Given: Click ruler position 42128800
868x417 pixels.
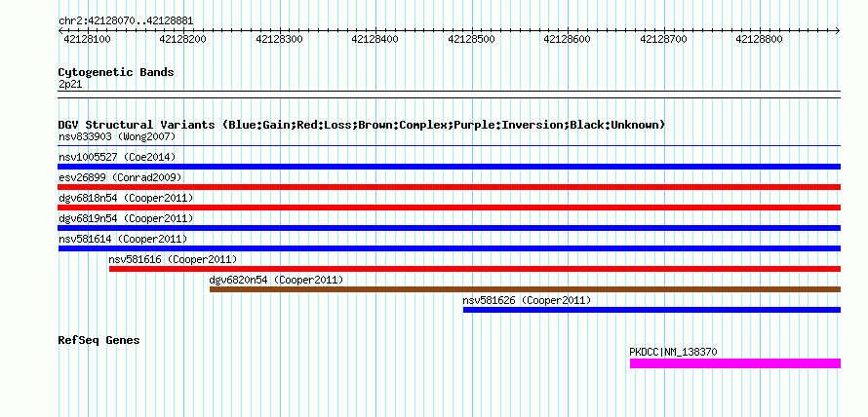Looking at the screenshot, I should click(x=760, y=39).
